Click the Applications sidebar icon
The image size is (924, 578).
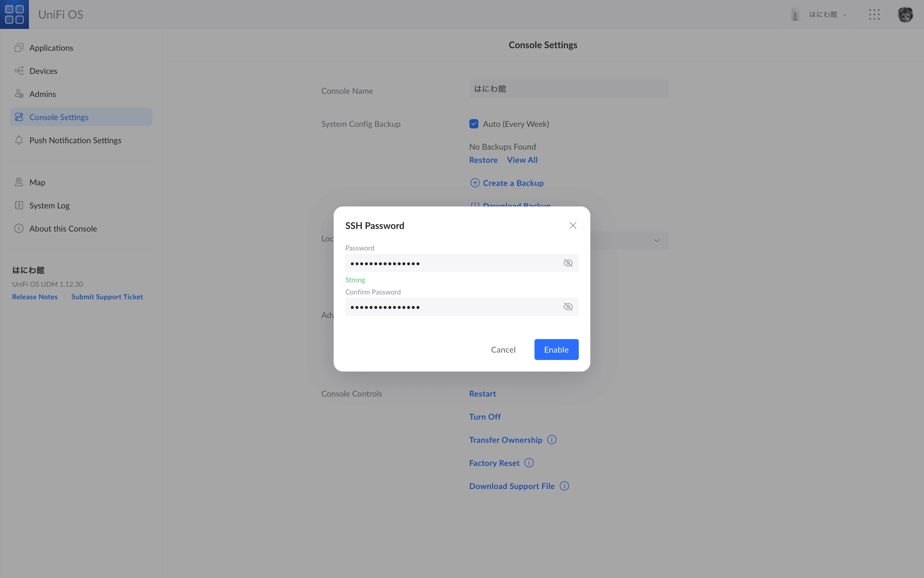19,48
